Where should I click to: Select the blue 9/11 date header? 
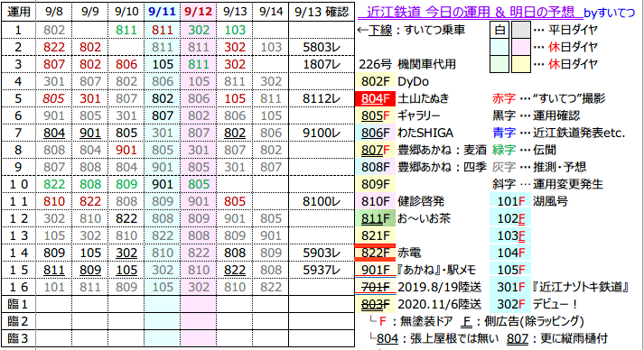point(162,13)
